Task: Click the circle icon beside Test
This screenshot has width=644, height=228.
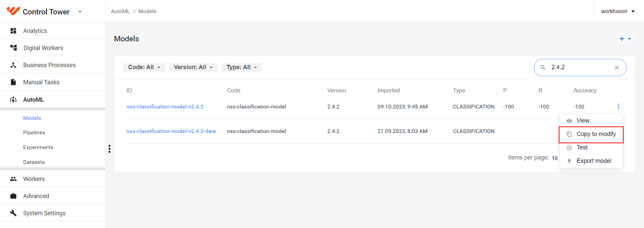Action: tap(569, 147)
